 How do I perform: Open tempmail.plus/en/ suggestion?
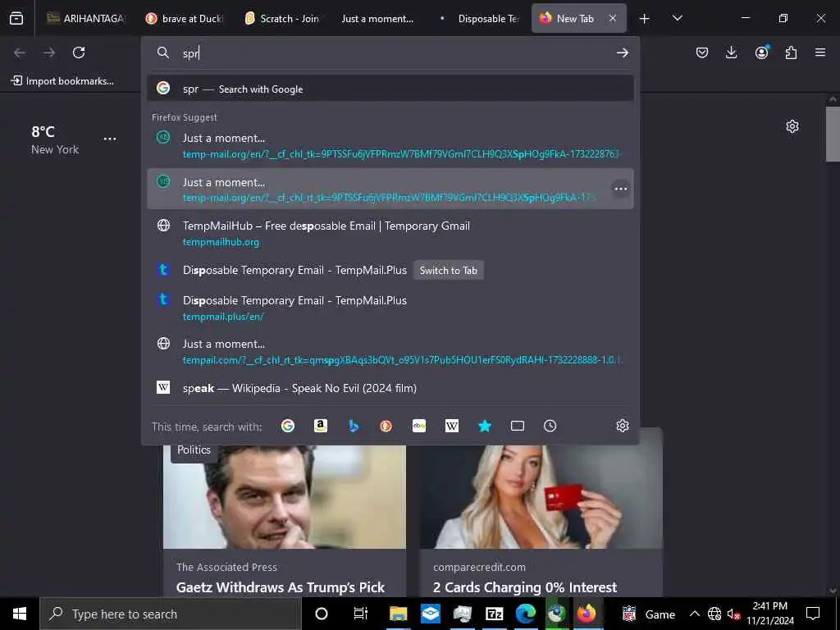(390, 308)
